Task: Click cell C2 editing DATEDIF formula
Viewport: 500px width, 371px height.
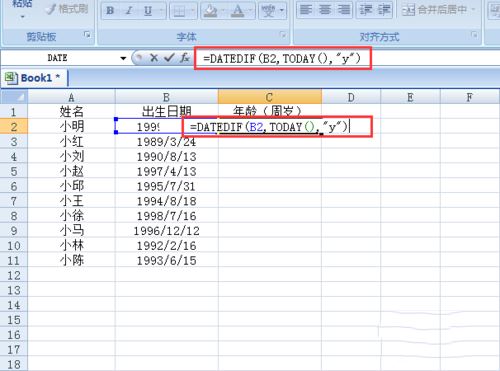Action: pos(270,127)
